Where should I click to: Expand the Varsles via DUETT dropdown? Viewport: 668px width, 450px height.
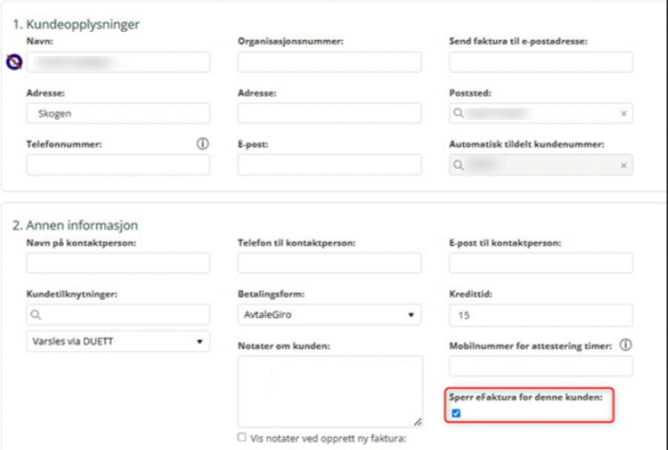click(x=118, y=341)
